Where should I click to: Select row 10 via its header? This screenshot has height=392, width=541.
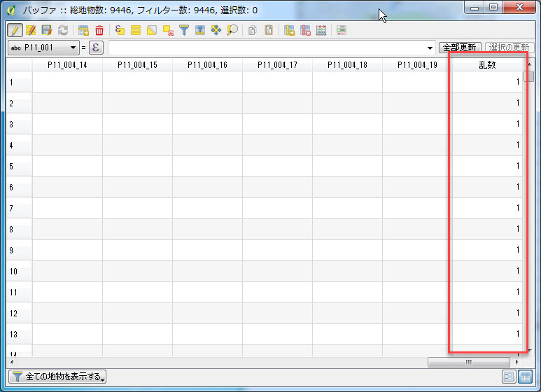point(19,272)
